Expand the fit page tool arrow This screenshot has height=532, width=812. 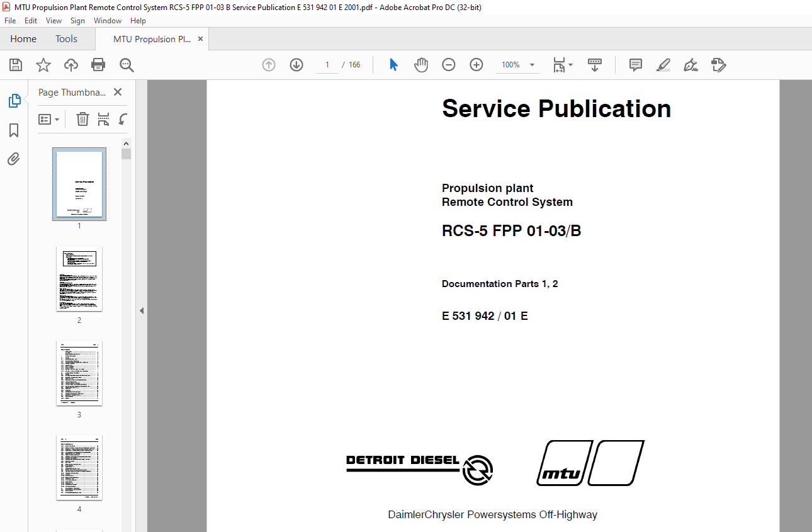571,65
